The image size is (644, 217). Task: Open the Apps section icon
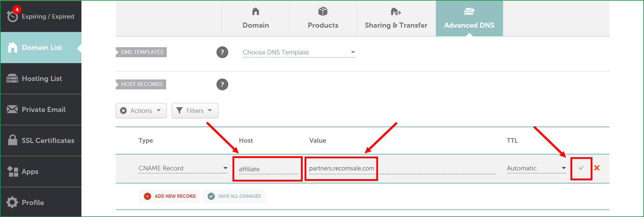pos(13,171)
